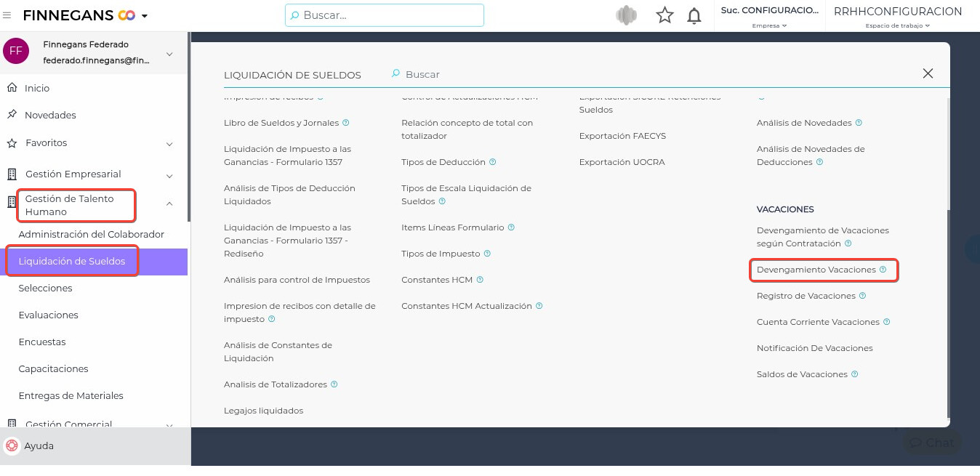Open the Empresa dropdown

point(770,25)
